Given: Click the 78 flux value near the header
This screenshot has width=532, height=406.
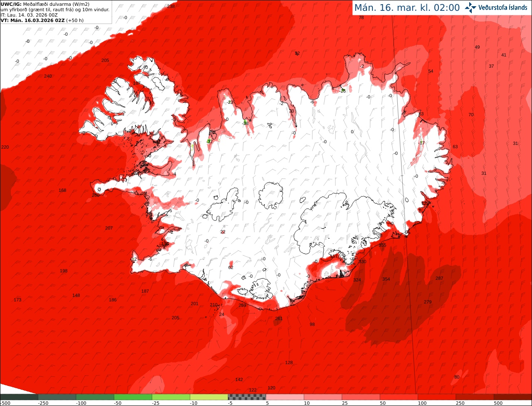Looking at the screenshot, I should click(361, 17).
